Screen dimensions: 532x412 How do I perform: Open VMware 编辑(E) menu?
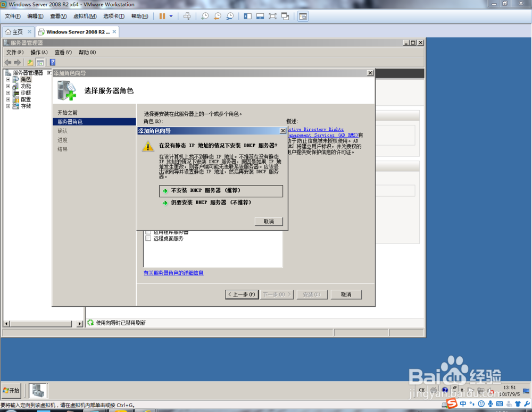click(x=35, y=16)
